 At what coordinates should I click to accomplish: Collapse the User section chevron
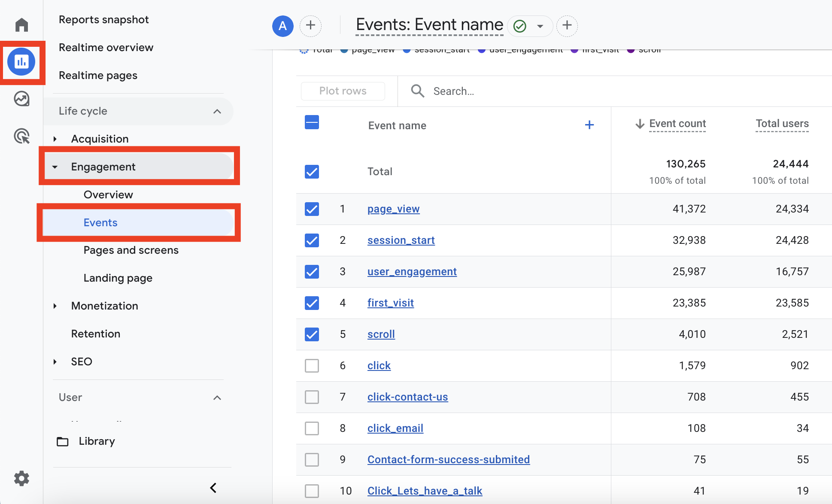(217, 398)
